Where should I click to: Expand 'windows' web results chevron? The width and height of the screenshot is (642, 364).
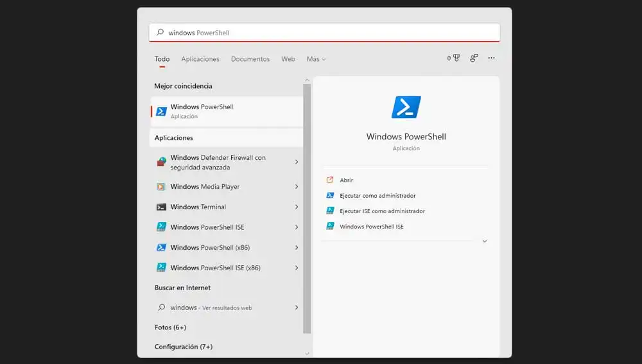tap(297, 308)
